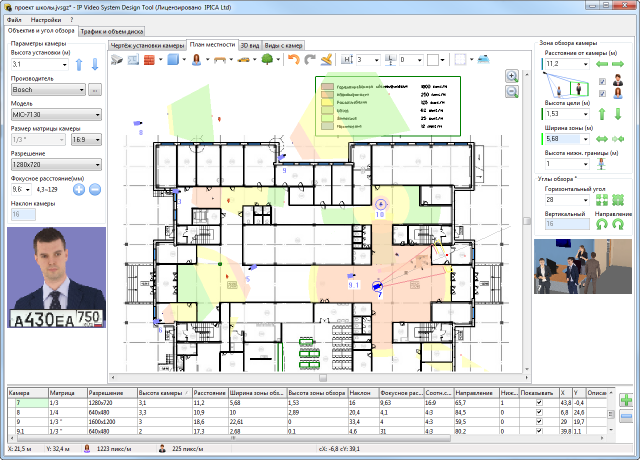Select the table furniture tool
Viewport: 640px width, 460px height.
[x=220, y=60]
